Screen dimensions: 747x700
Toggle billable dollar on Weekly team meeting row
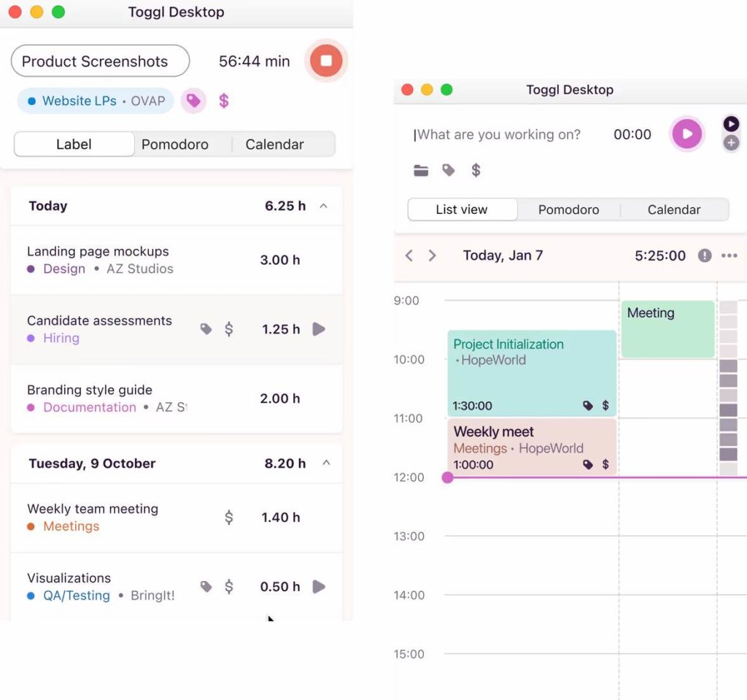[229, 518]
